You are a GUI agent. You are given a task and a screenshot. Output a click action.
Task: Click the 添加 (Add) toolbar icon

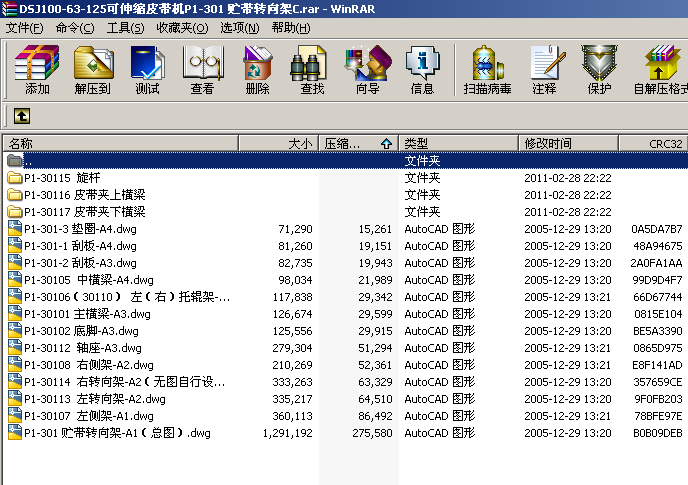[x=37, y=70]
